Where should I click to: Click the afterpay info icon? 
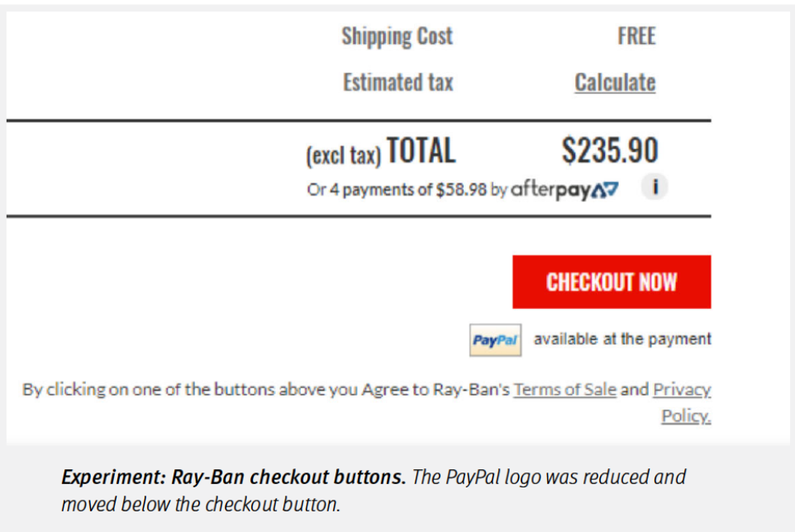(x=655, y=188)
